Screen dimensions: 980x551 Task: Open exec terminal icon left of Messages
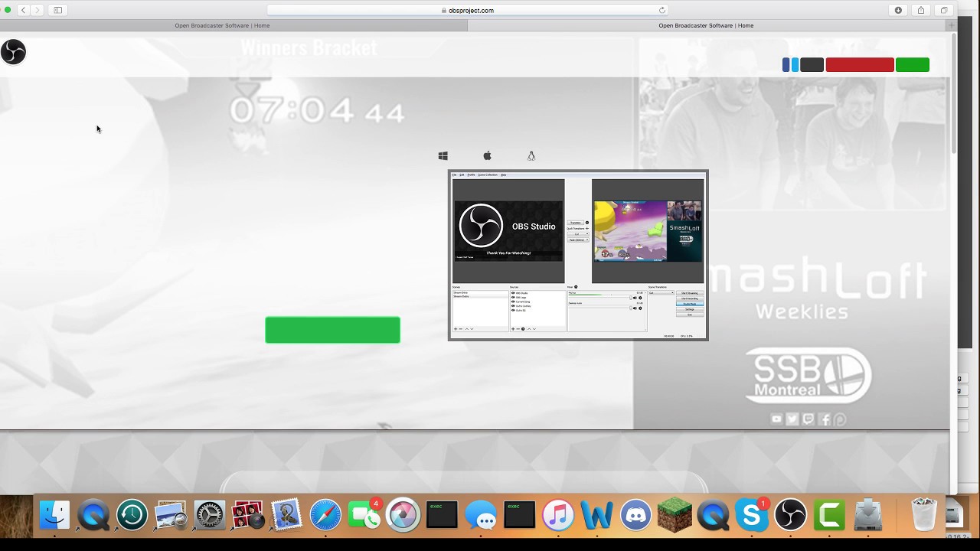tap(442, 515)
